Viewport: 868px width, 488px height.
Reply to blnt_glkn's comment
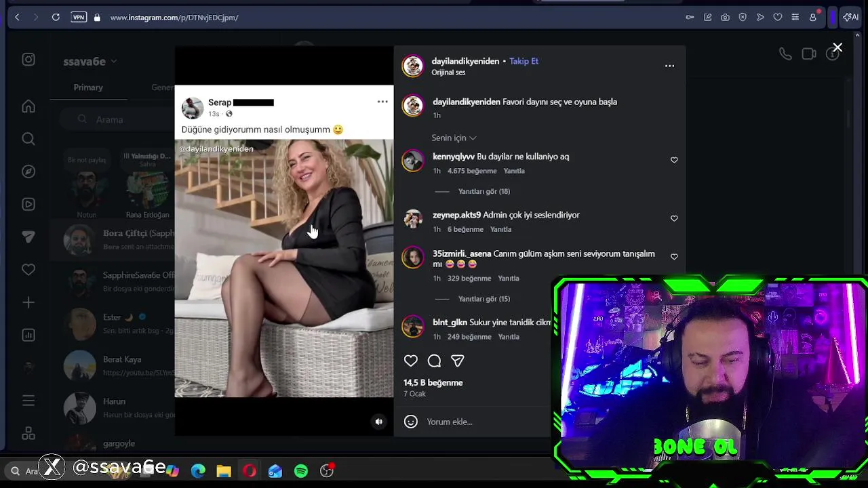[509, 337]
